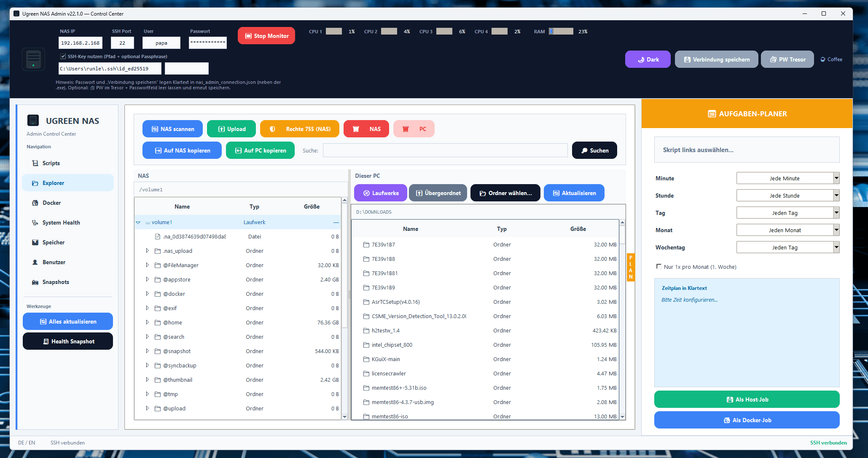
Task: Select the Snapshots sidebar icon
Action: click(35, 282)
